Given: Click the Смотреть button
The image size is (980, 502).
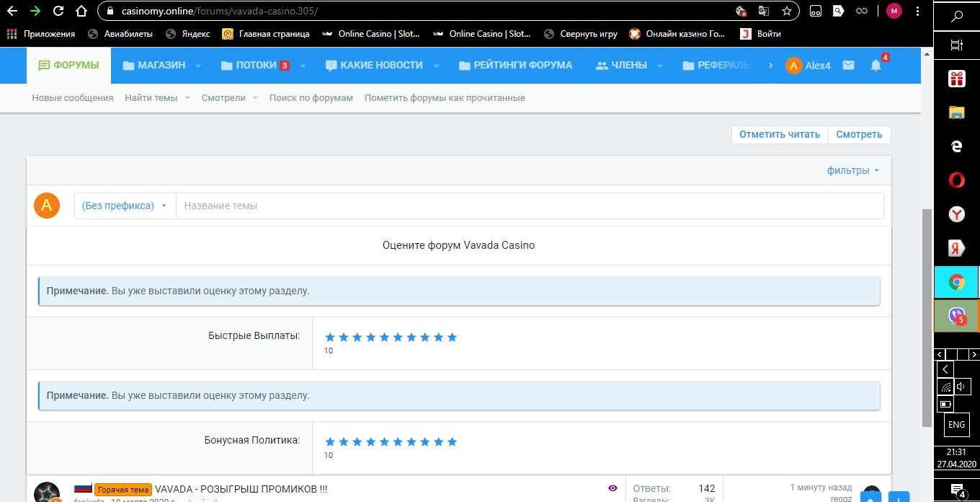Looking at the screenshot, I should pyautogui.click(x=860, y=134).
